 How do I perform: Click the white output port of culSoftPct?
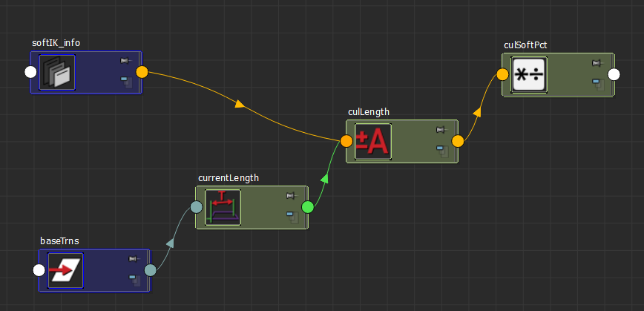614,74
